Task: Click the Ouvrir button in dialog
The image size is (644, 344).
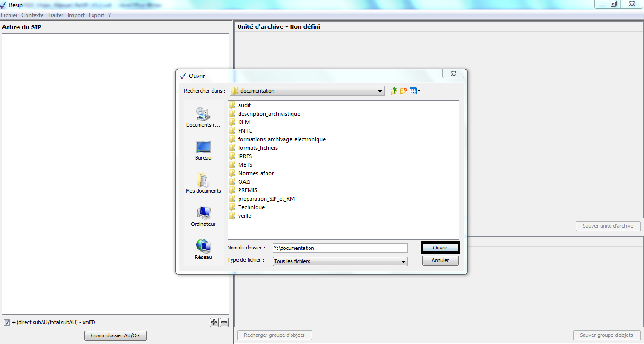Action: pos(440,248)
